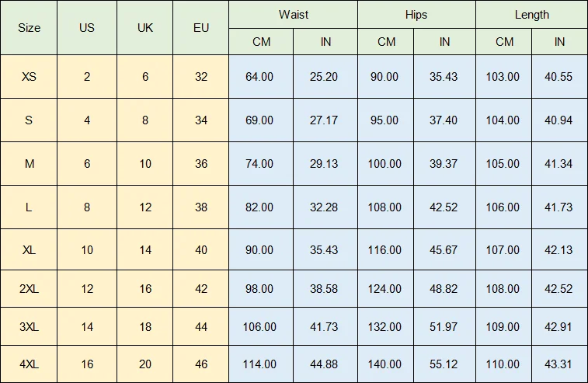
Task: Click hips value 108.00 cm
Action: (x=386, y=207)
